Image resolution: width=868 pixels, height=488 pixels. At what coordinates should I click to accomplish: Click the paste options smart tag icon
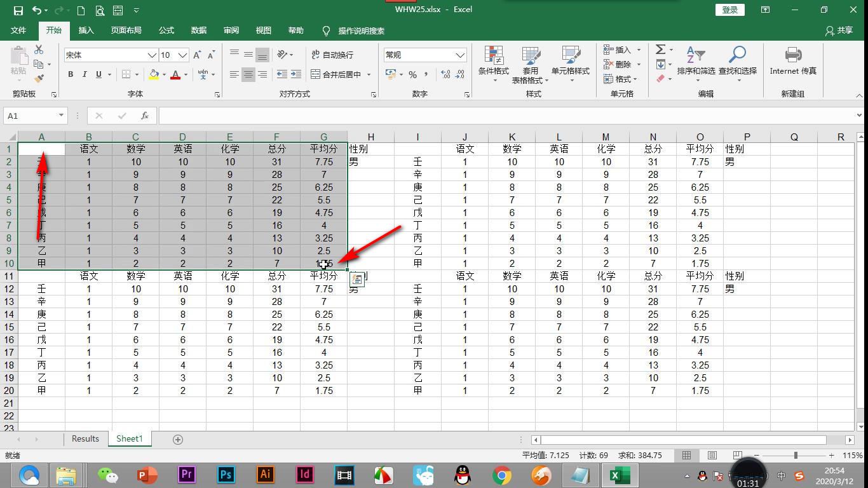click(x=356, y=280)
